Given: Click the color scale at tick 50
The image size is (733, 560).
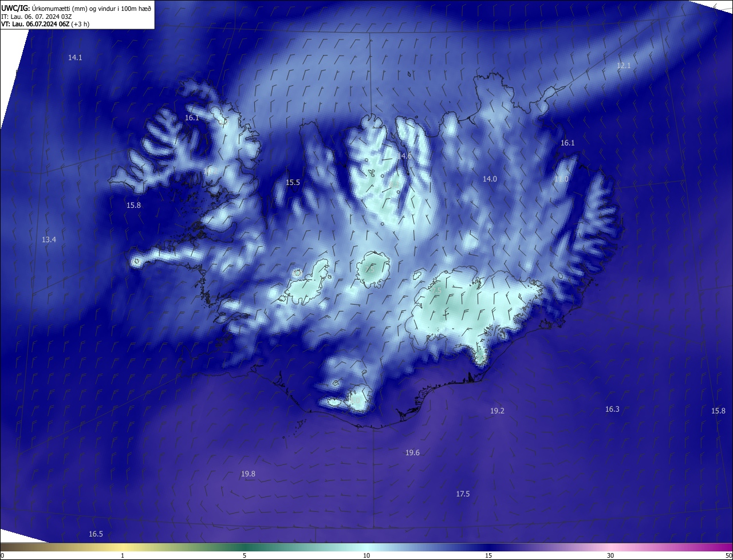Looking at the screenshot, I should pyautogui.click(x=728, y=555).
